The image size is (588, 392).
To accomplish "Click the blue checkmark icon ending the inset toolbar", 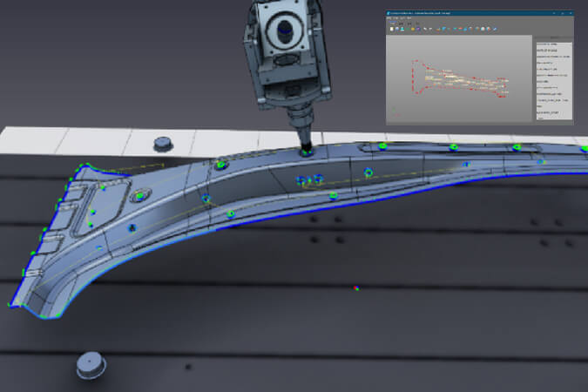I will 495,29.
